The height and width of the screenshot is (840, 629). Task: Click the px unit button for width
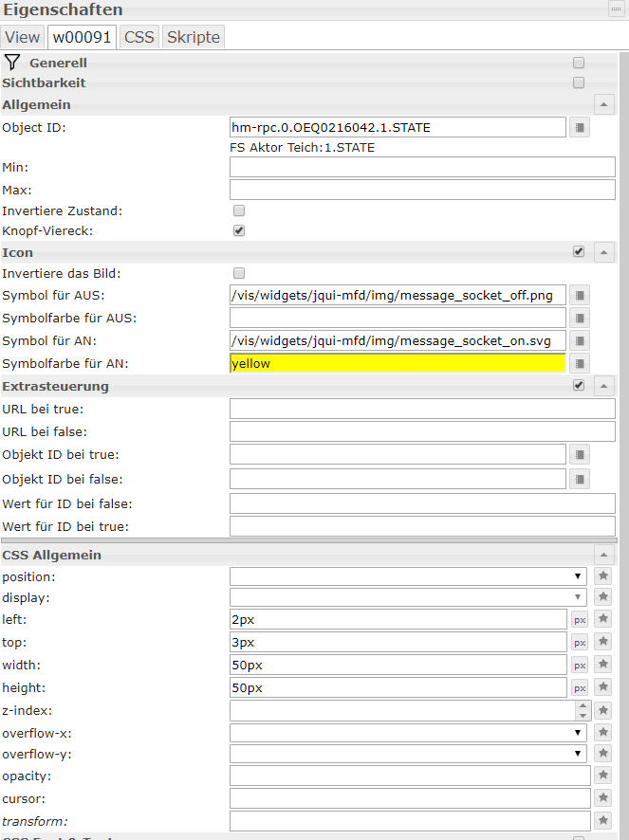pyautogui.click(x=580, y=666)
